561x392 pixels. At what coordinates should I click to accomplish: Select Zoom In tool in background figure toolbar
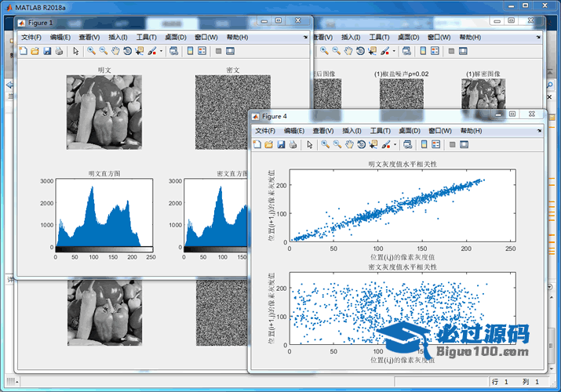point(324,51)
